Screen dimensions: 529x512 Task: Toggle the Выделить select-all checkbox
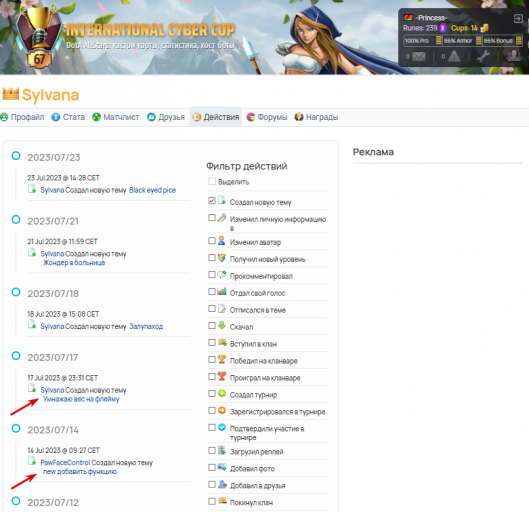[x=212, y=181]
